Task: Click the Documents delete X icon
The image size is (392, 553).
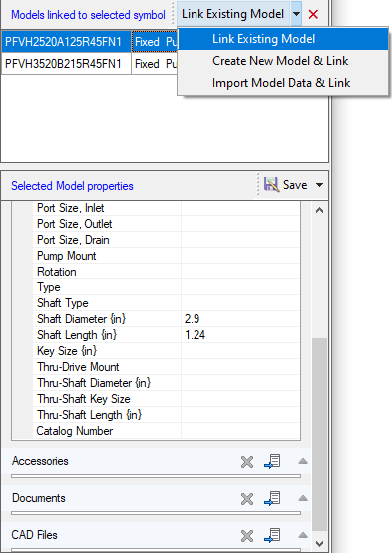Action: 247,499
